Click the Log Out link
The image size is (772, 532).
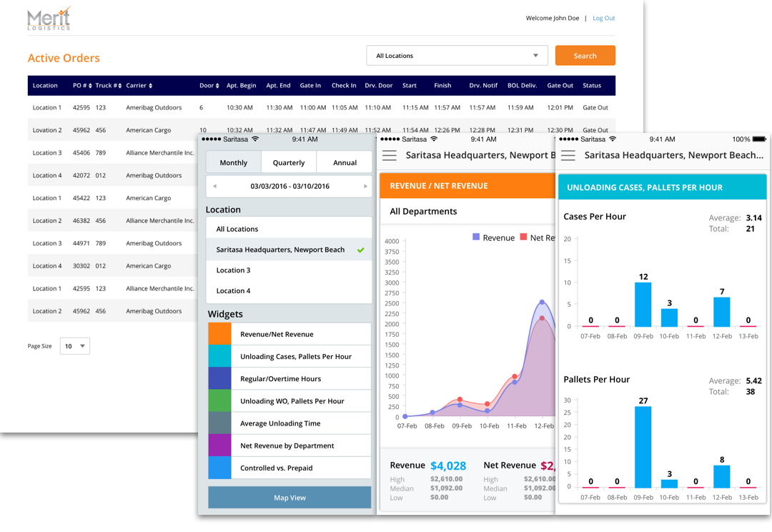coord(603,18)
